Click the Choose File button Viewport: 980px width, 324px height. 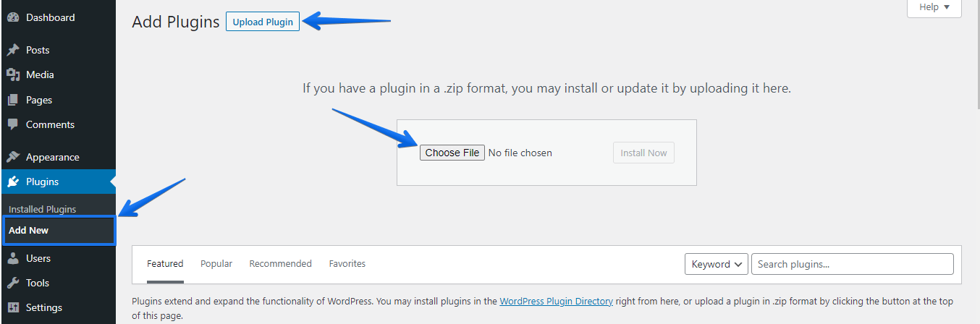pyautogui.click(x=452, y=153)
